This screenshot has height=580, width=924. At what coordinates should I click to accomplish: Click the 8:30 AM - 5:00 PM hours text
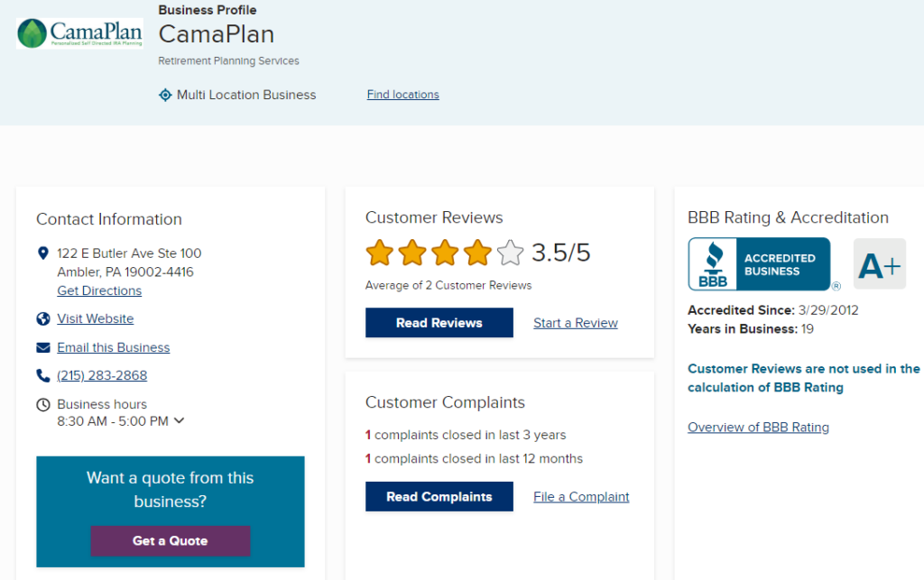(x=113, y=421)
